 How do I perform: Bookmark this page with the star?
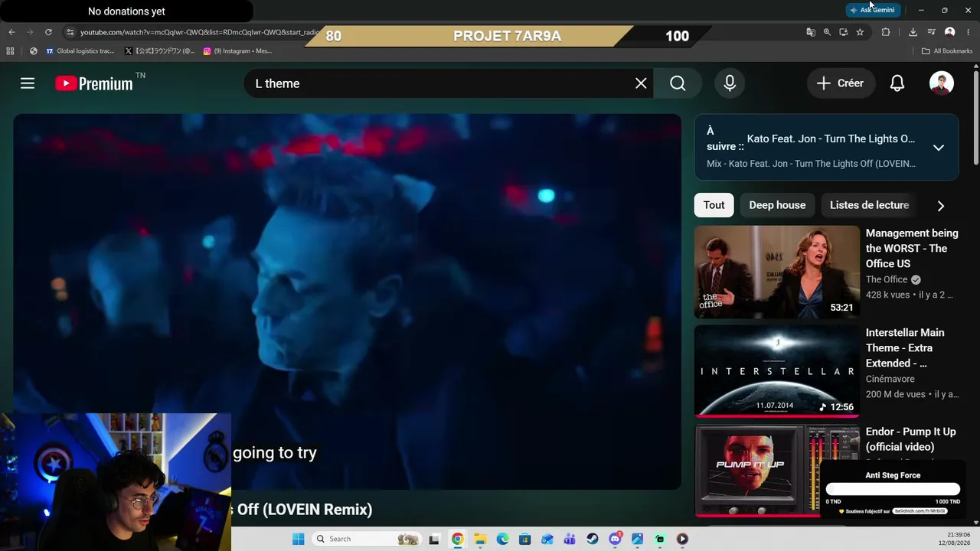coord(860,32)
